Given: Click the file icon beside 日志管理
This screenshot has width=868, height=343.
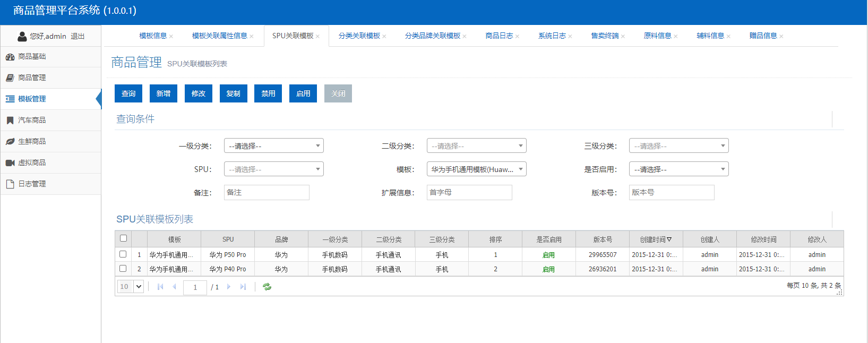Looking at the screenshot, I should [10, 184].
